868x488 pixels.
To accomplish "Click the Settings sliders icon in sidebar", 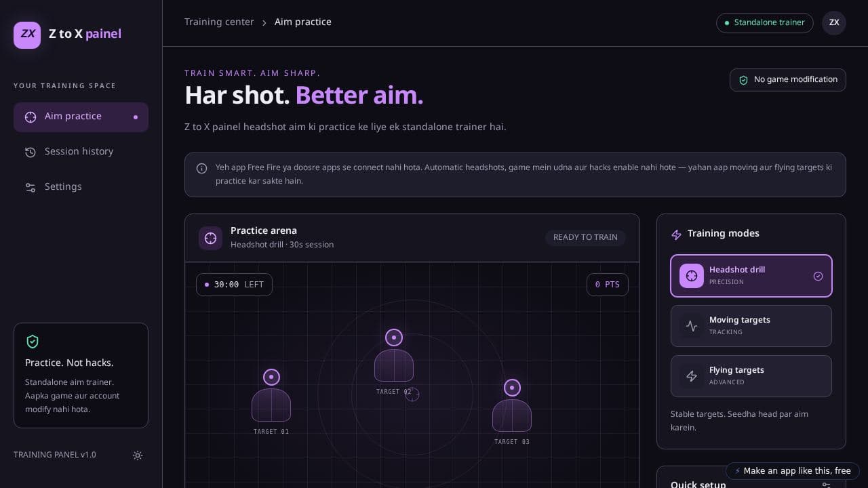I will [x=31, y=188].
